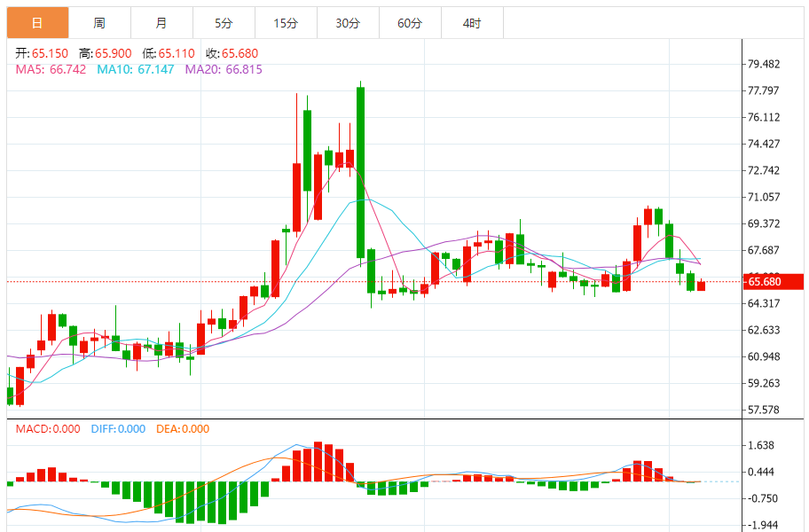This screenshot has height=532, width=809.
Task: Click the low price value 65.110
Action: click(177, 53)
